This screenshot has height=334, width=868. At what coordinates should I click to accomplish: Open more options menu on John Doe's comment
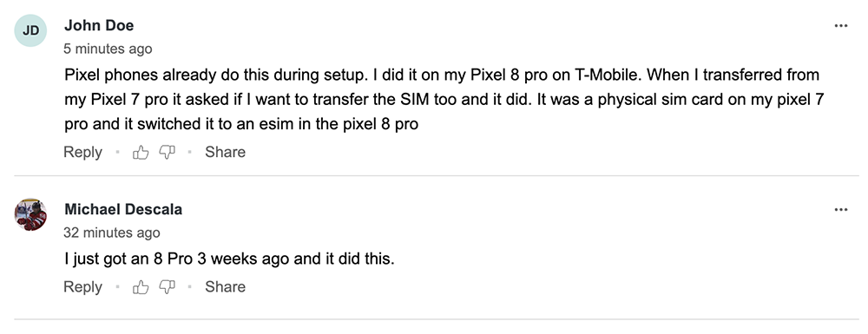tap(841, 26)
